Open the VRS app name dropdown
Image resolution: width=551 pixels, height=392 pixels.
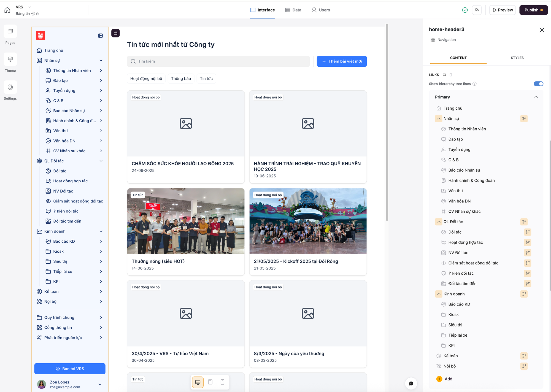[x=29, y=7]
